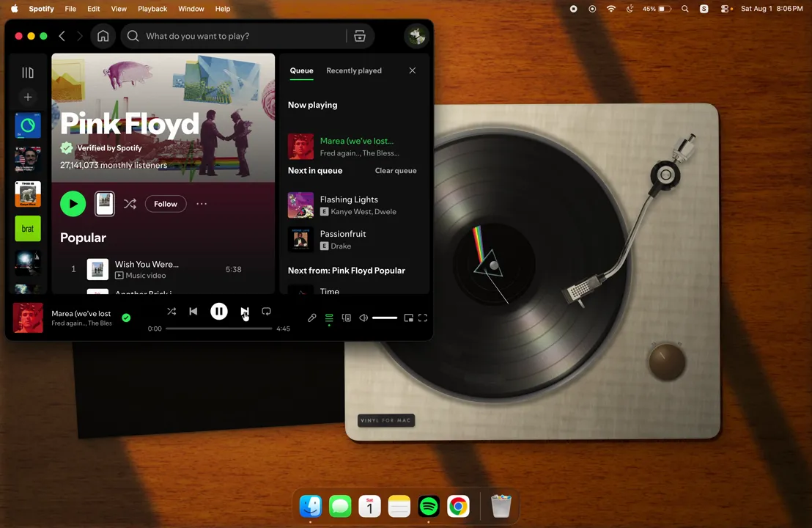Open Google Chrome from the Dock
This screenshot has height=528, width=812.
pos(458,506)
